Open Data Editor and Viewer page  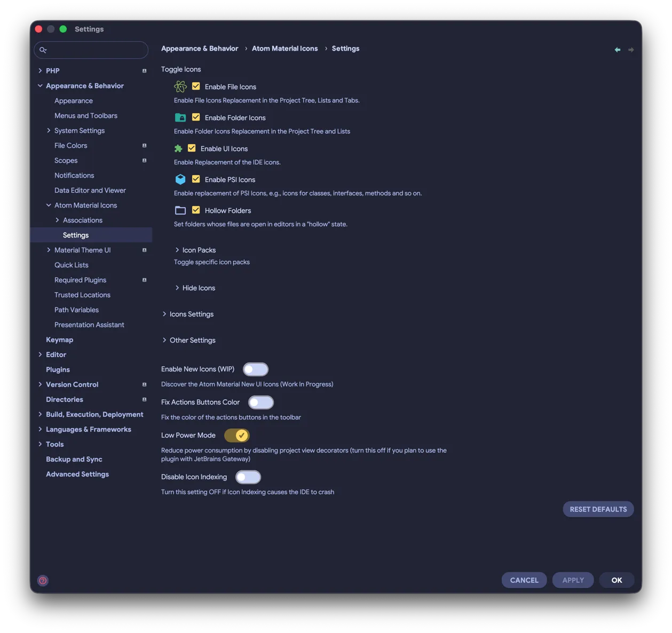click(90, 190)
